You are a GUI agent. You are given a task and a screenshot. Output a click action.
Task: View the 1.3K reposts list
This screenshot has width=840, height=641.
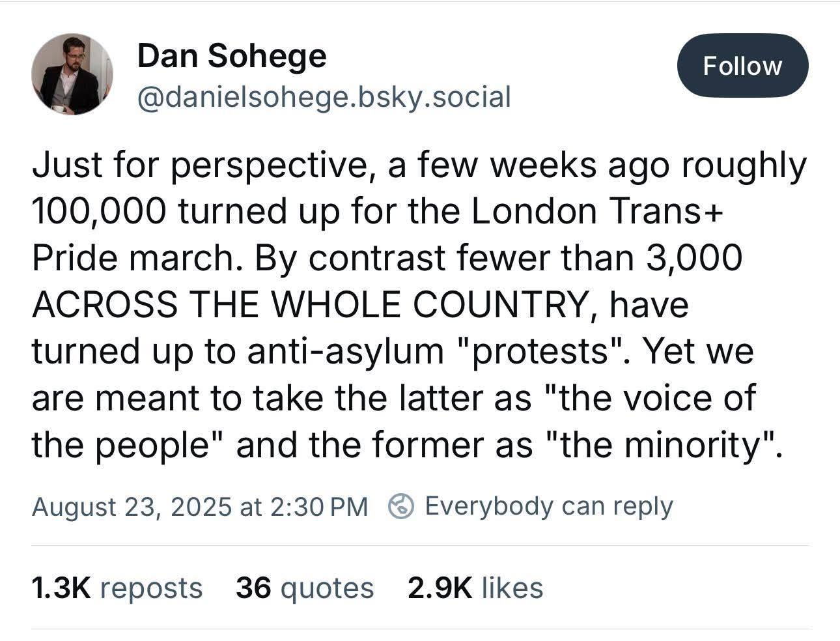[117, 588]
